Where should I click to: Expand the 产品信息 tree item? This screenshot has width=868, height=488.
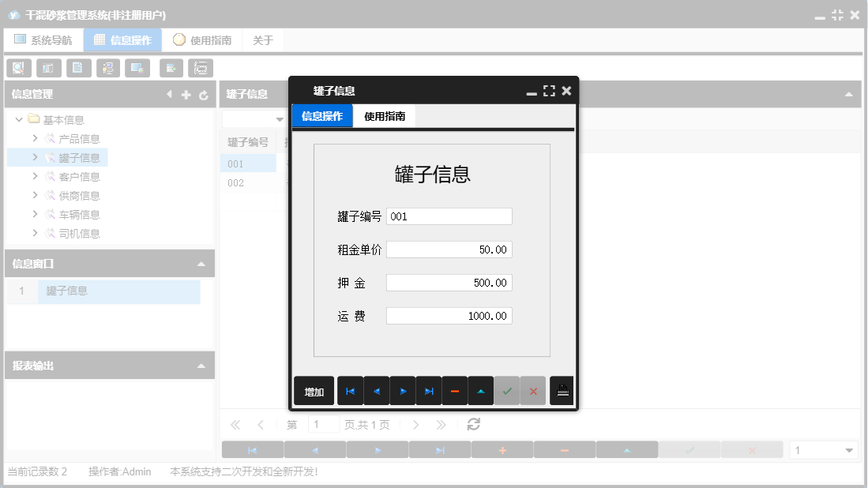point(36,138)
